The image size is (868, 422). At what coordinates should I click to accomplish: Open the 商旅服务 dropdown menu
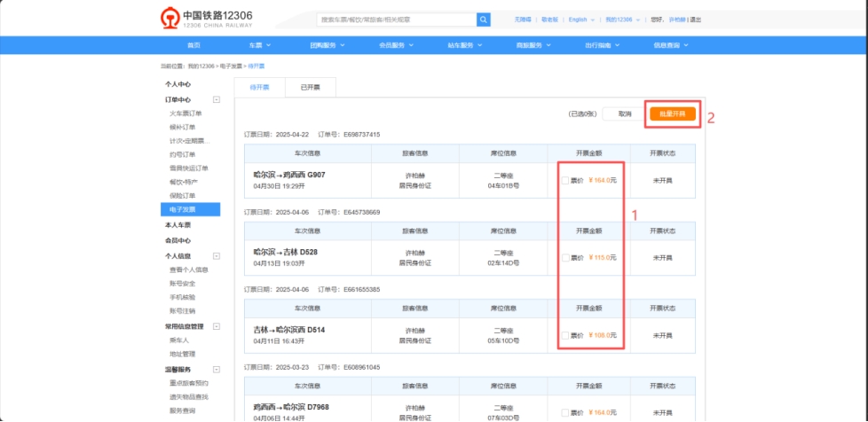coord(533,45)
